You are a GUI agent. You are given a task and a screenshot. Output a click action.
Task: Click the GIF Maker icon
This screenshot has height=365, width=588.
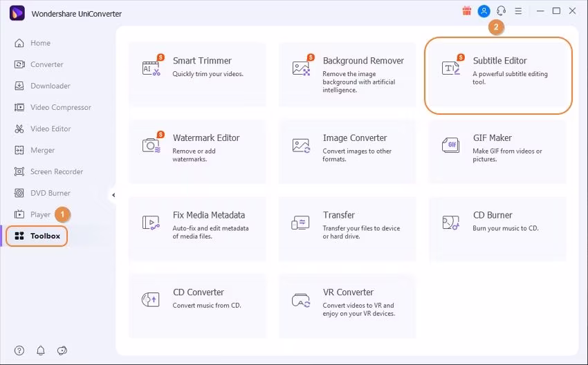pos(451,145)
